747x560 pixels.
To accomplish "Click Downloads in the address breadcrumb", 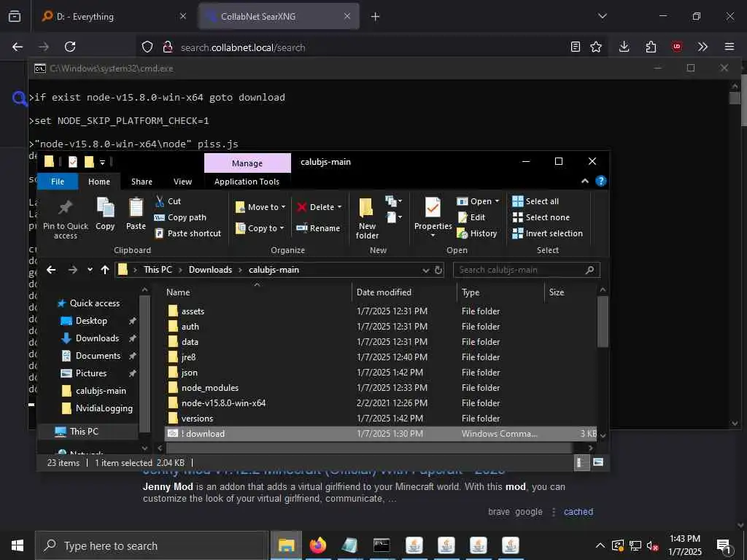I will click(210, 270).
